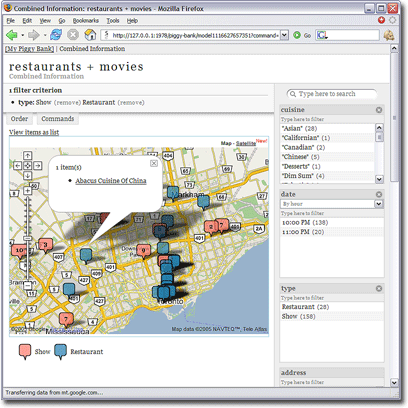
Task: Click the cuisine 'Type here to filter' field
Action: pos(332,119)
